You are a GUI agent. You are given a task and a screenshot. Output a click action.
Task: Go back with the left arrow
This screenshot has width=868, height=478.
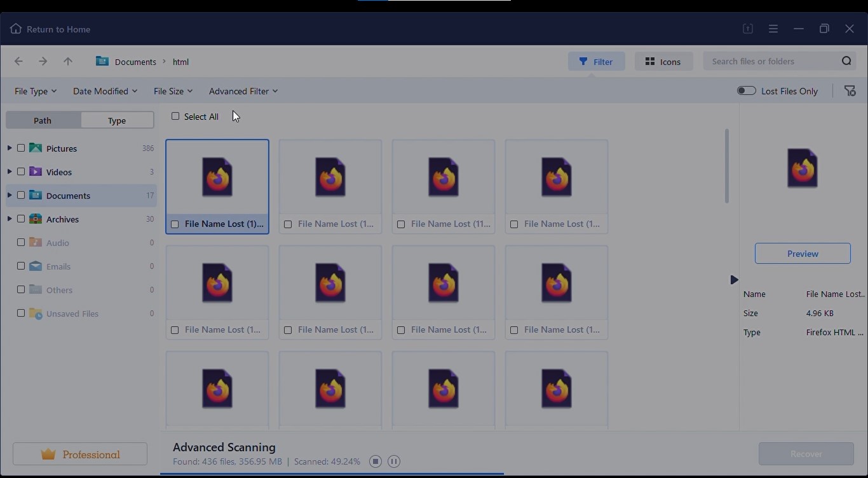(18, 61)
